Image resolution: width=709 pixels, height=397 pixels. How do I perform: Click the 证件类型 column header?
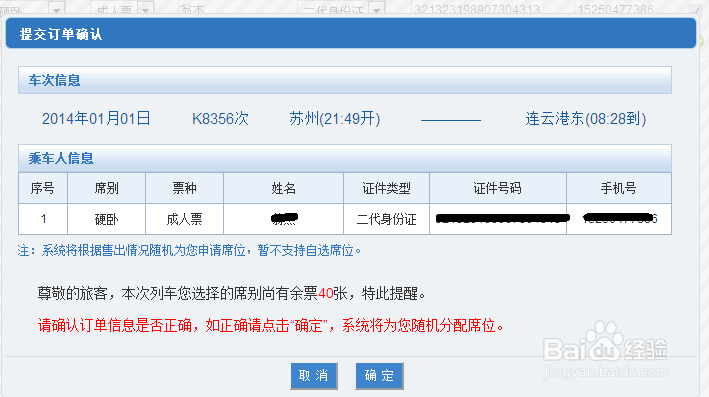(387, 188)
